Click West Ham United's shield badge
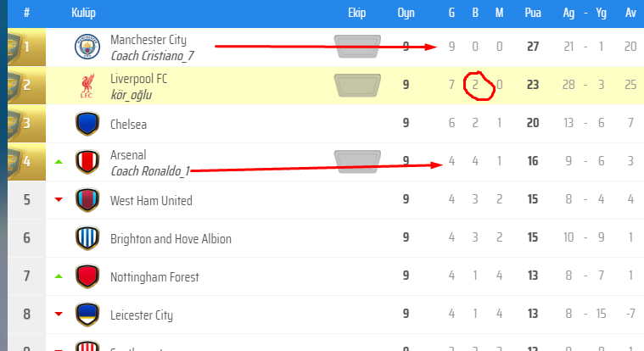The image size is (644, 351). click(x=87, y=199)
